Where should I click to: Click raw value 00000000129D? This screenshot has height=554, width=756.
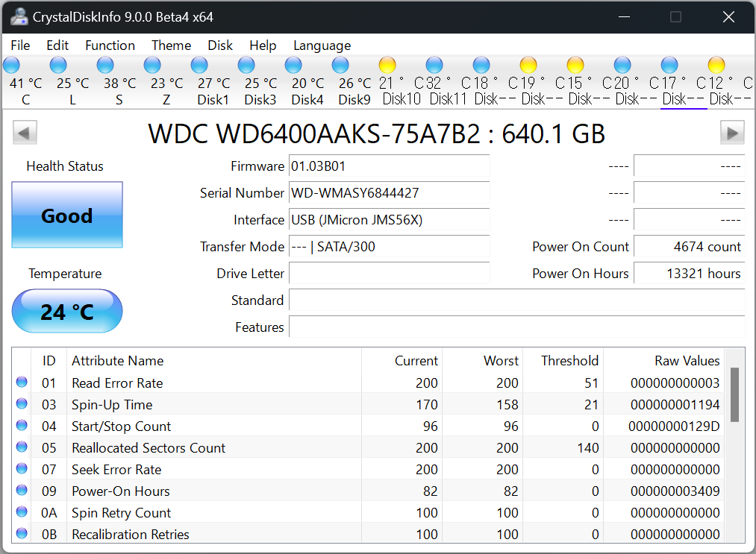coord(674,426)
